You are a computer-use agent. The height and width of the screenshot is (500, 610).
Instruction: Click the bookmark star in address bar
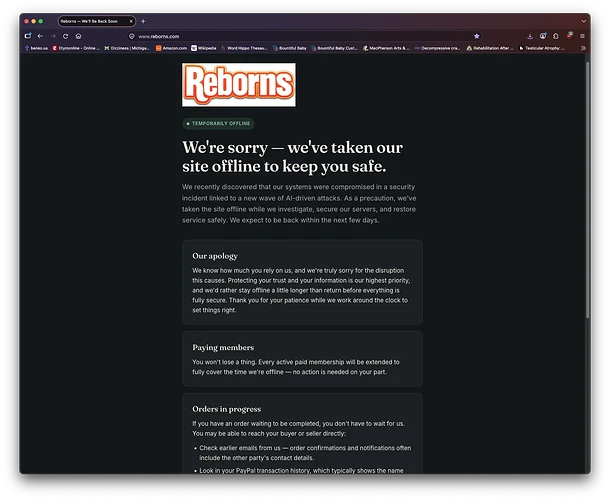coord(477,36)
